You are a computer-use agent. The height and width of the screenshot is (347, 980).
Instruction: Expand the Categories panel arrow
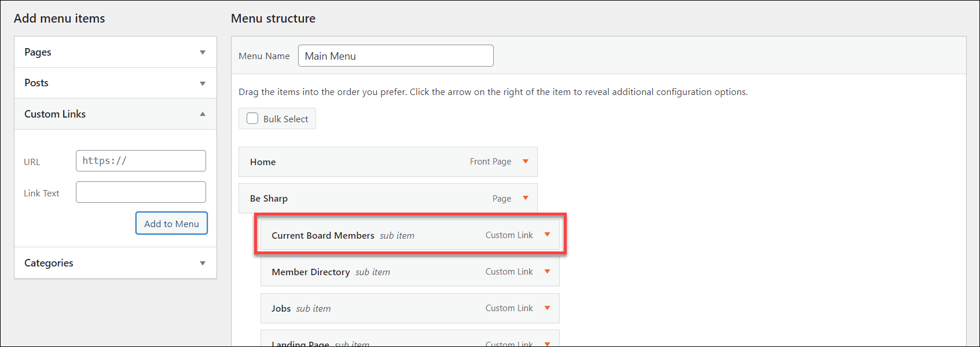(x=203, y=263)
